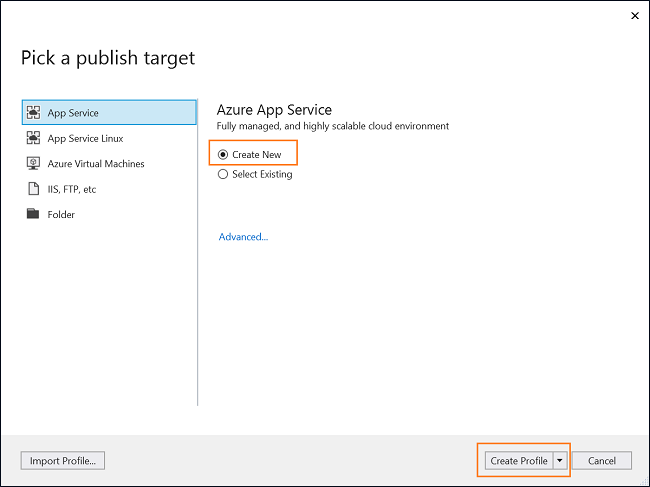The height and width of the screenshot is (487, 650).
Task: Select the Create New radio button
Action: point(223,155)
